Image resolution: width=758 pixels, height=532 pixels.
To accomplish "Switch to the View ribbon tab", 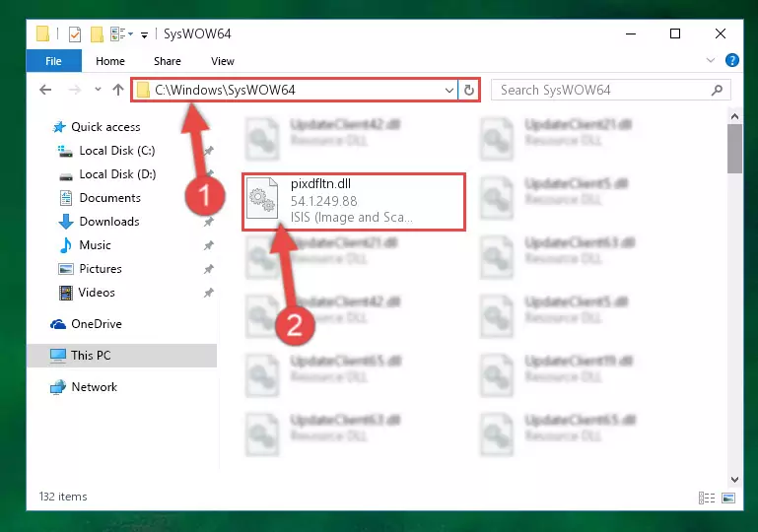I will 223,61.
